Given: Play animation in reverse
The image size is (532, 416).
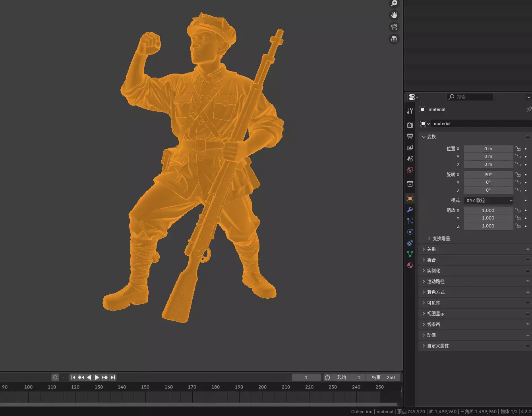Looking at the screenshot, I should (x=89, y=377).
